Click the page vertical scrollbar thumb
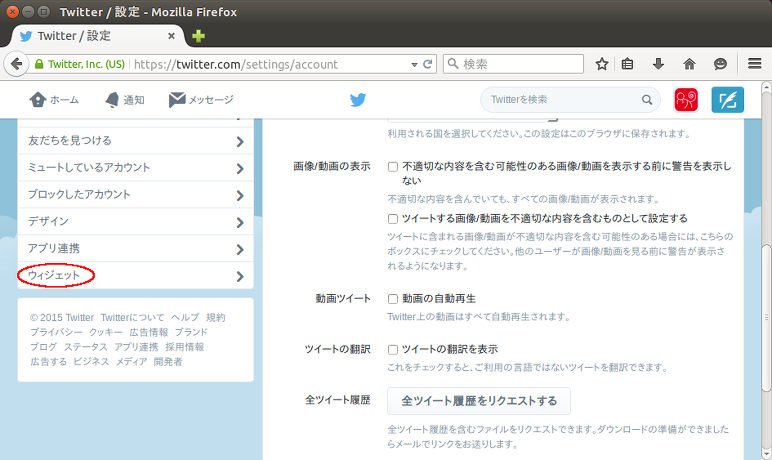Image resolution: width=772 pixels, height=460 pixels. 766,318
